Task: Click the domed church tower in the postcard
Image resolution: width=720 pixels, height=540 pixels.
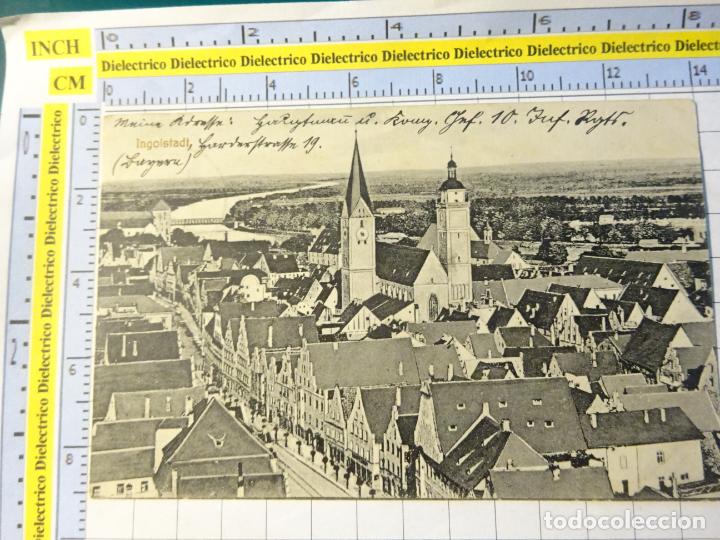Action: click(x=453, y=228)
